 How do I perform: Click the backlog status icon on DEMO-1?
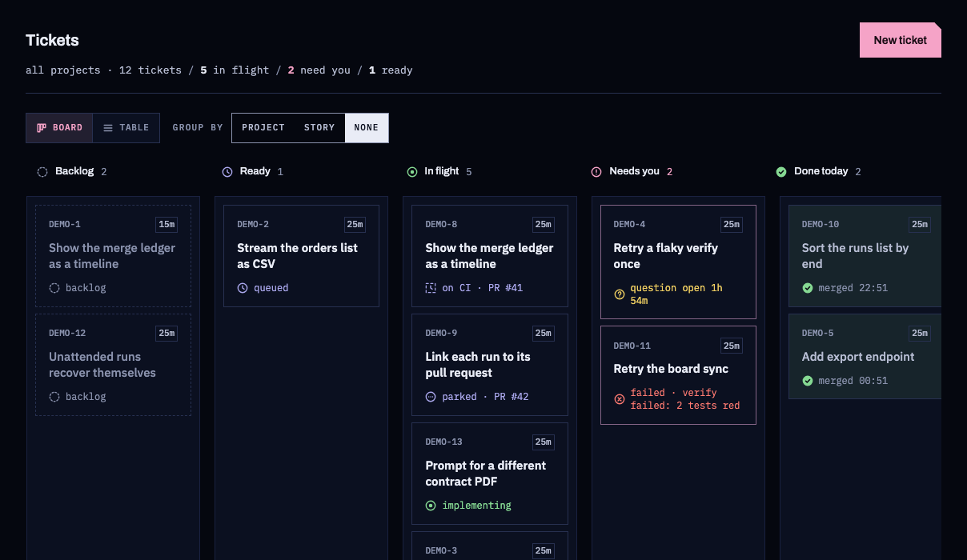[x=54, y=288]
